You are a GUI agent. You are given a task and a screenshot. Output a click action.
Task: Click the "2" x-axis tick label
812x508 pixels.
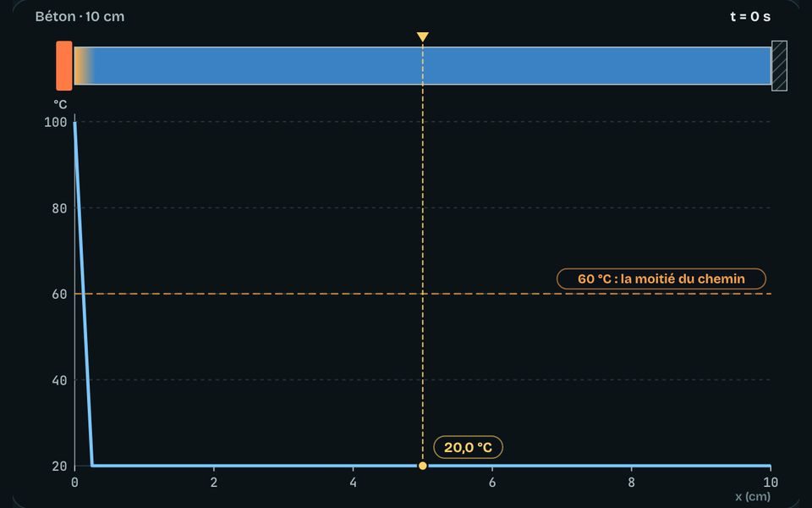[214, 483]
